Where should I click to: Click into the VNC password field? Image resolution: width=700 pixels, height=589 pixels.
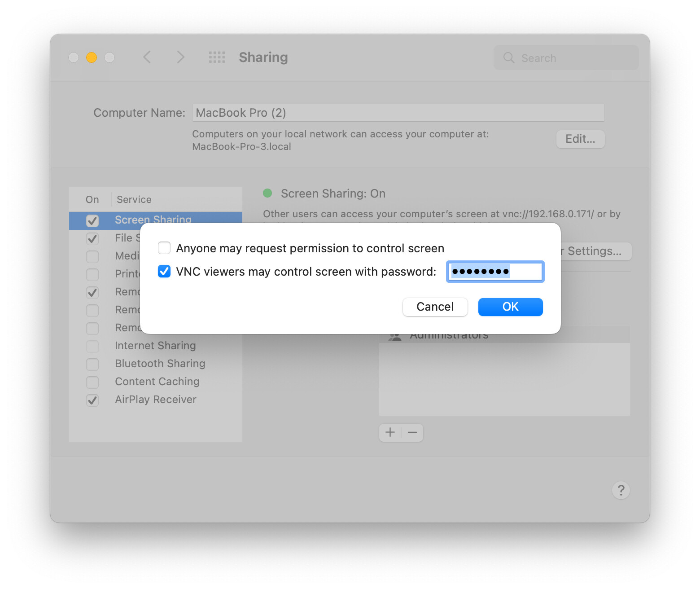495,272
